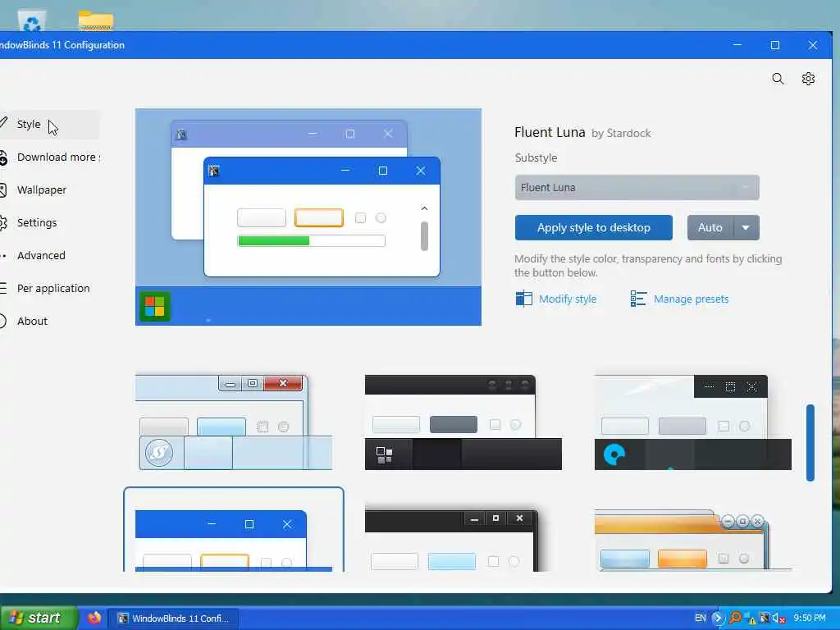Open the Recycle Bin desktop icon
The image size is (840, 630).
(x=32, y=21)
